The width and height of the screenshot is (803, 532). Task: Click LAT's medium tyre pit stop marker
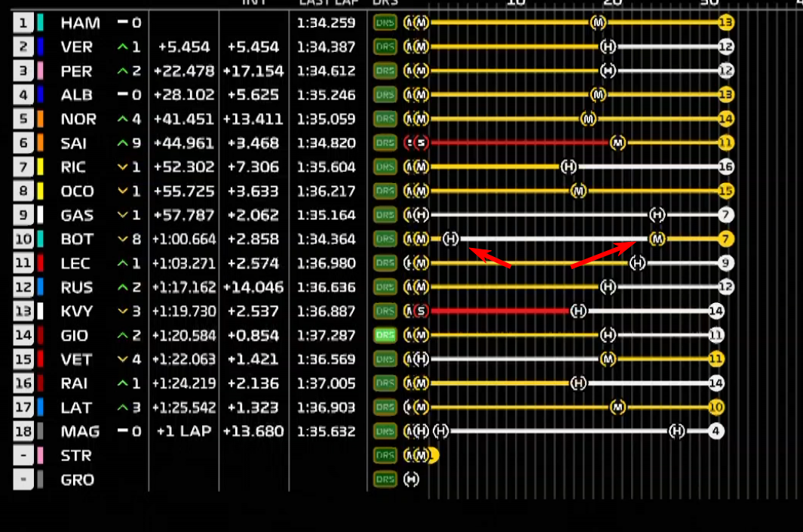click(x=618, y=407)
